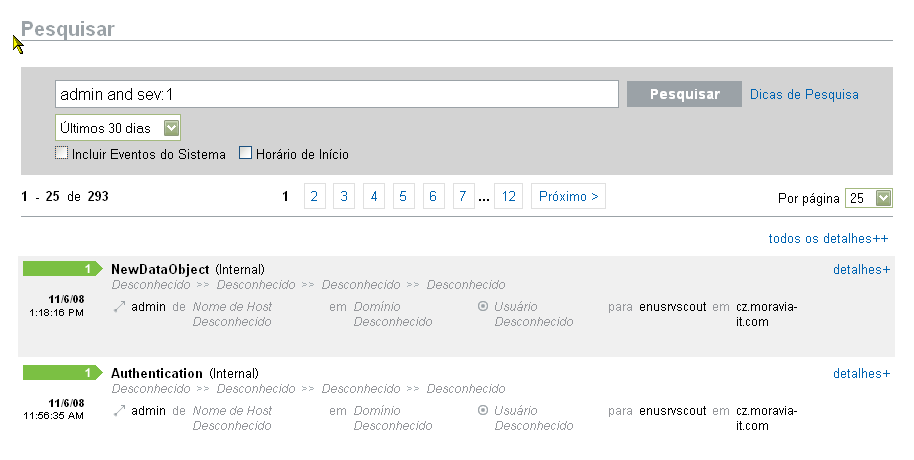
Task: Click the Authentication event title
Action: pos(157,373)
